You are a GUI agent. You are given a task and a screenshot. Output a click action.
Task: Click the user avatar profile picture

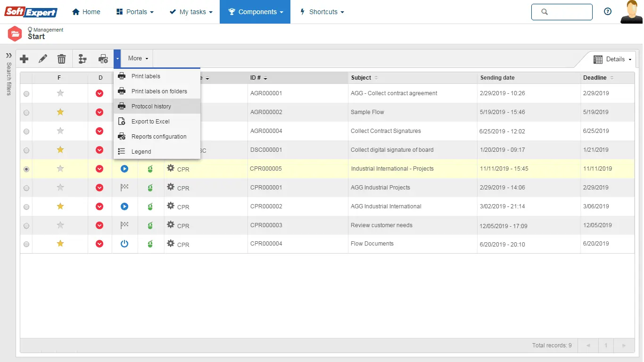point(631,12)
